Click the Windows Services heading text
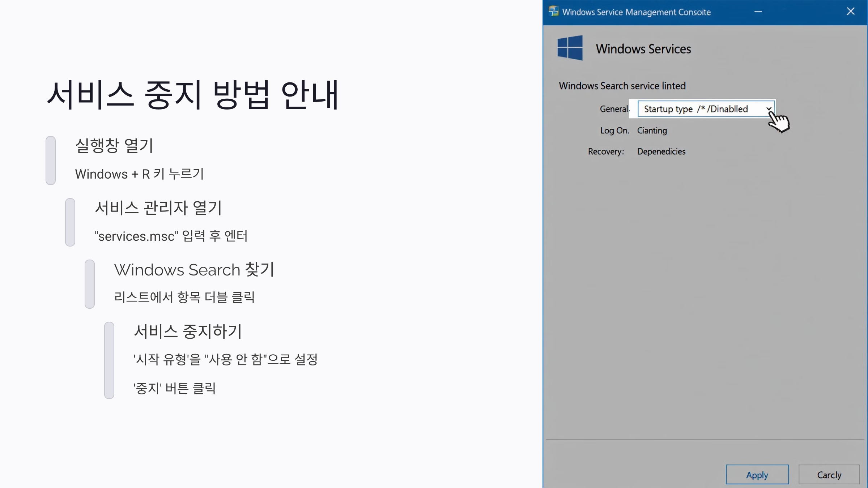 coord(643,49)
